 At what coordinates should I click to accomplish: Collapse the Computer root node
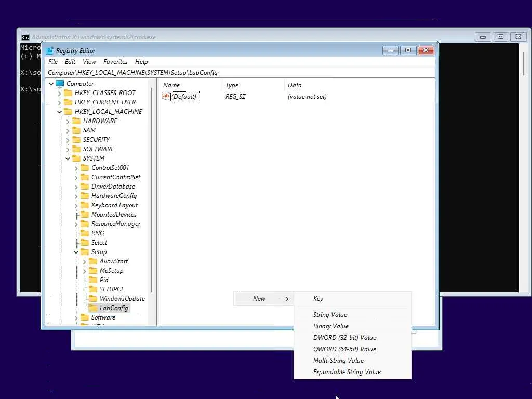click(x=51, y=84)
